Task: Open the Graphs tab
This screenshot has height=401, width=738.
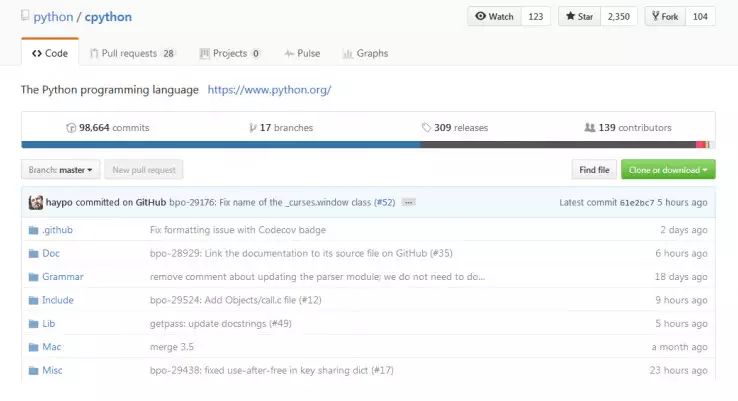Action: click(x=366, y=53)
